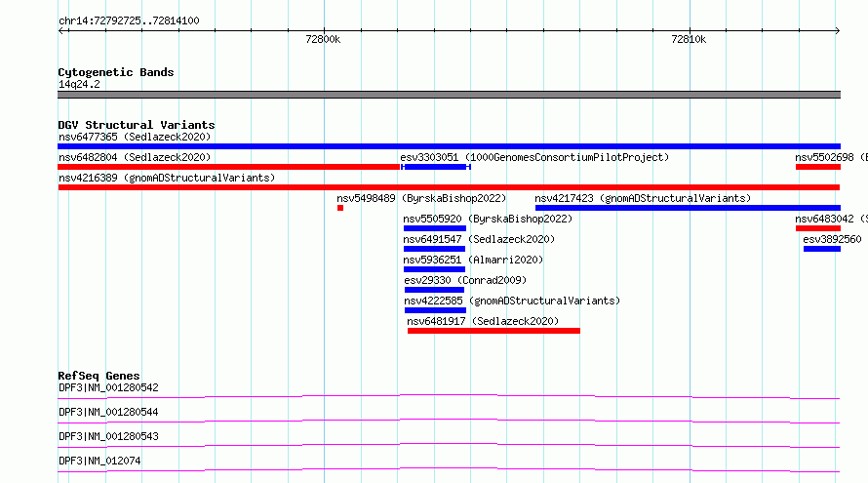868x483 pixels.
Task: Open nsv4216389 (gnomADStructuralVariants) label
Action: (167, 178)
